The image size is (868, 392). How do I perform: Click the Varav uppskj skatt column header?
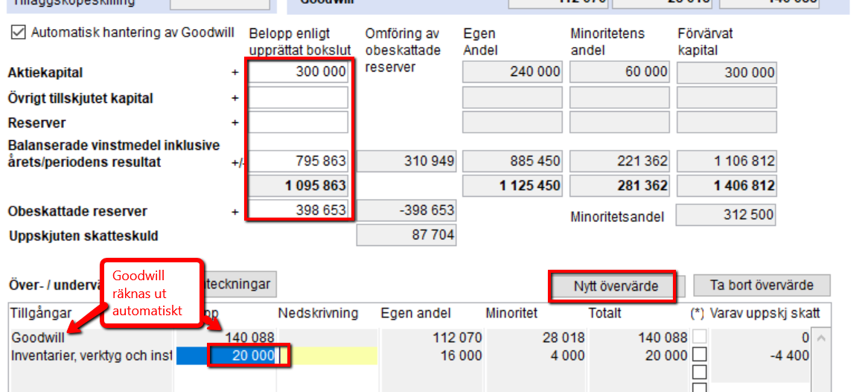pyautogui.click(x=764, y=313)
